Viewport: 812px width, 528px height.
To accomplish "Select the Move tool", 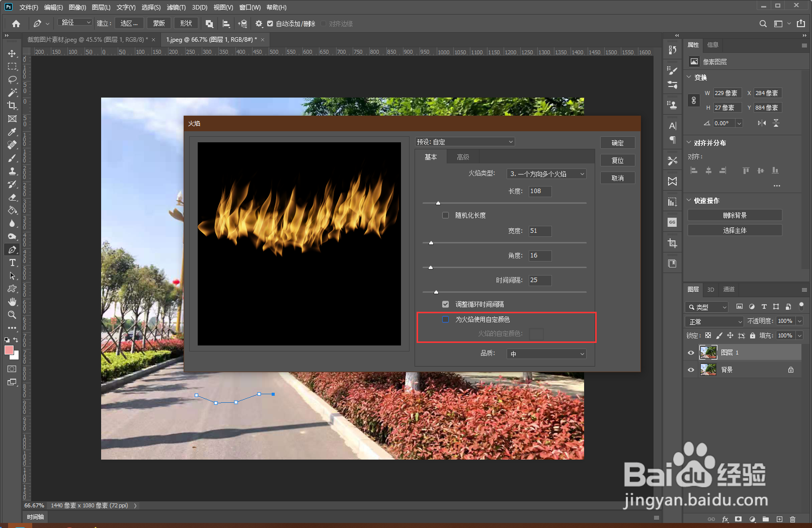I will click(12, 53).
